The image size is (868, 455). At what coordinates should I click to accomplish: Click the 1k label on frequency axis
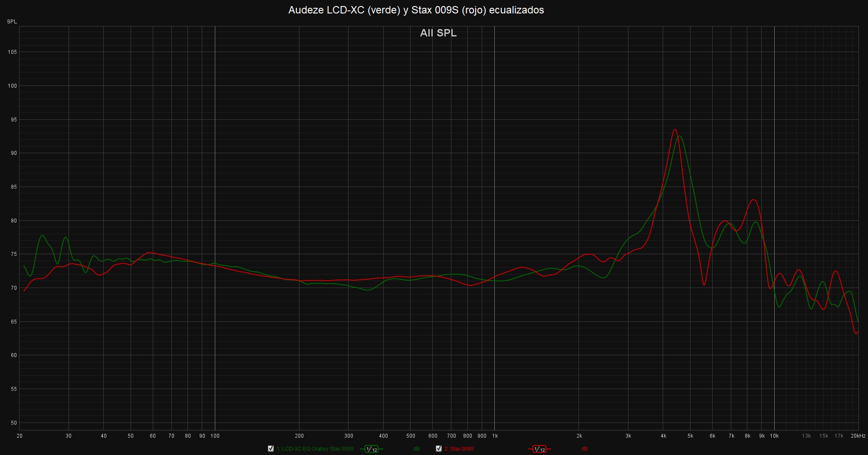[x=495, y=436]
